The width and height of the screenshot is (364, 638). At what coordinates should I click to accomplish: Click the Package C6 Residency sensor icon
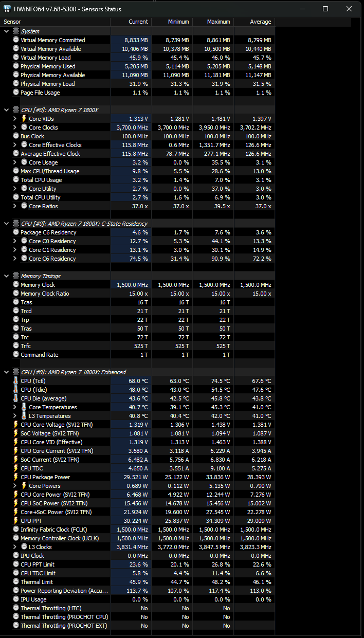pyautogui.click(x=16, y=232)
